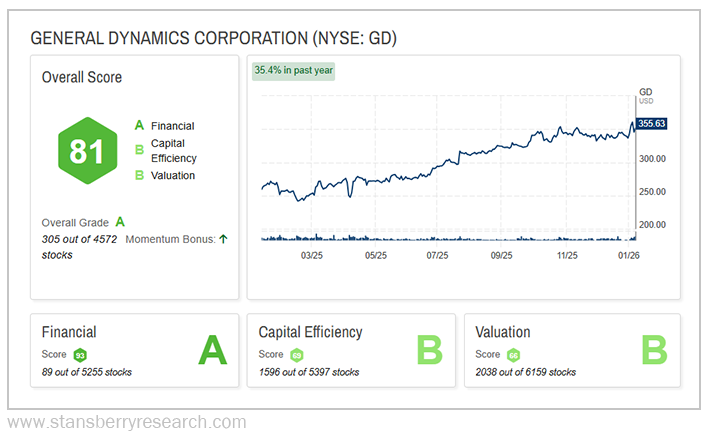Image resolution: width=710 pixels, height=437 pixels.
Task: Click the Valuation card heading
Action: 503,332
